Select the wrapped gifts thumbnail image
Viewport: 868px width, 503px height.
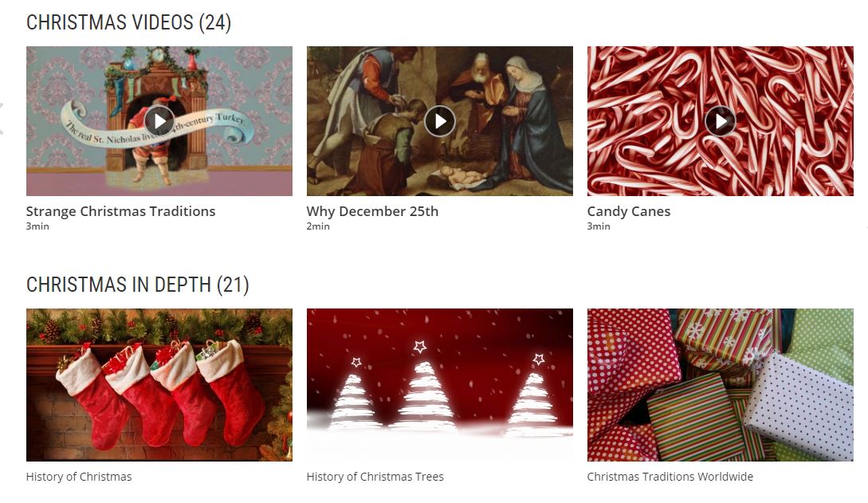[x=721, y=385]
